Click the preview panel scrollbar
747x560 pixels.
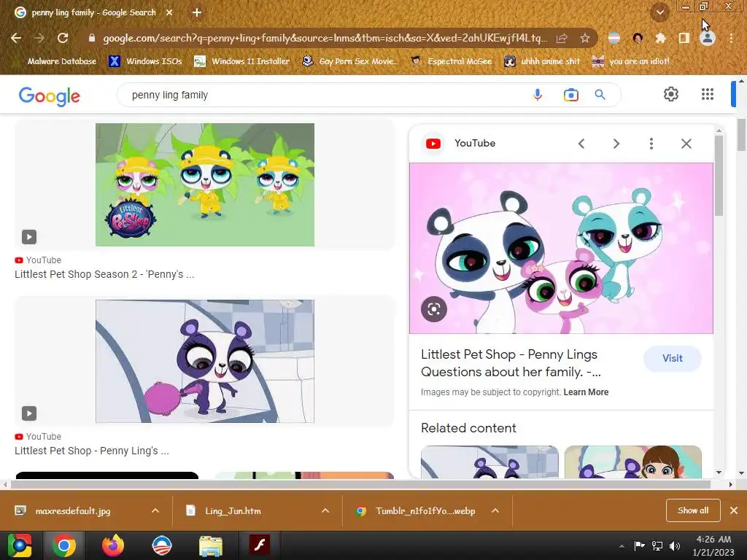719,175
